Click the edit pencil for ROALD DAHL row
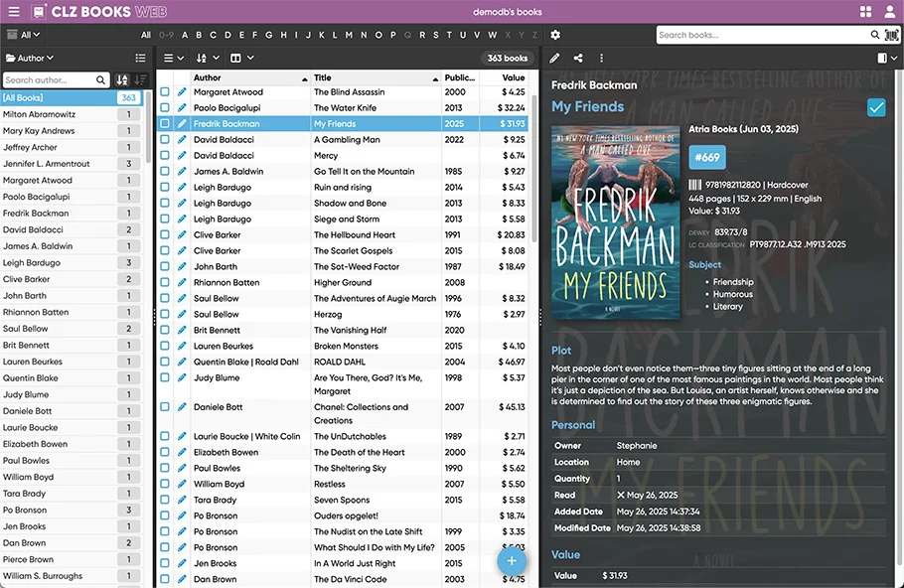The width and height of the screenshot is (904, 588). click(182, 362)
